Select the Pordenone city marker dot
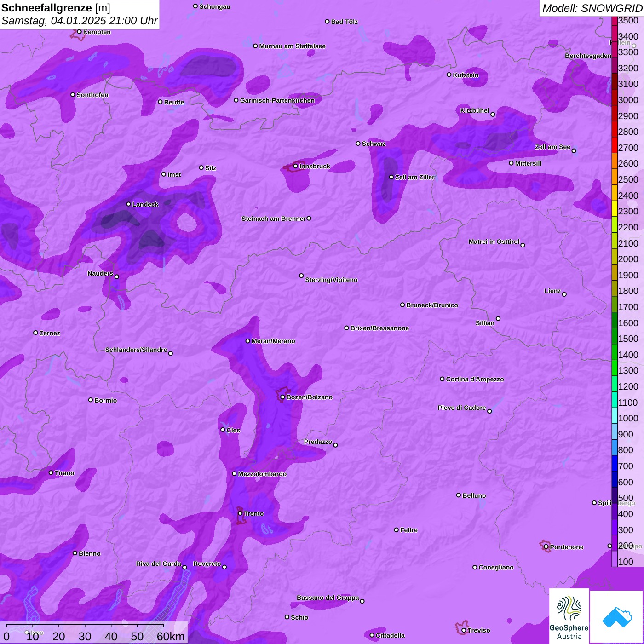This screenshot has width=644, height=644. click(x=546, y=547)
